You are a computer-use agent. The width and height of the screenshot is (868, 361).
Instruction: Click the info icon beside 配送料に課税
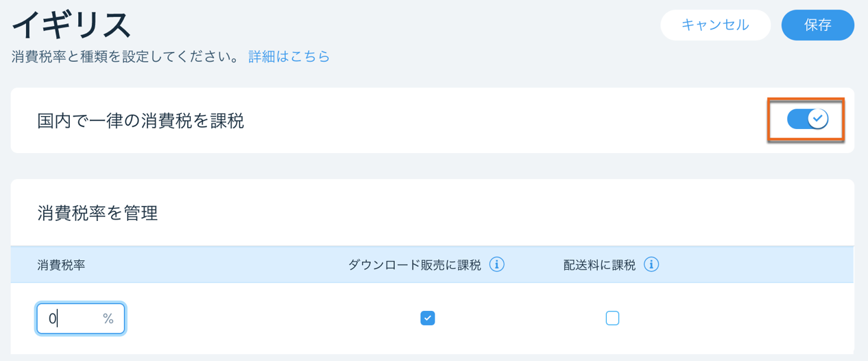pos(651,264)
